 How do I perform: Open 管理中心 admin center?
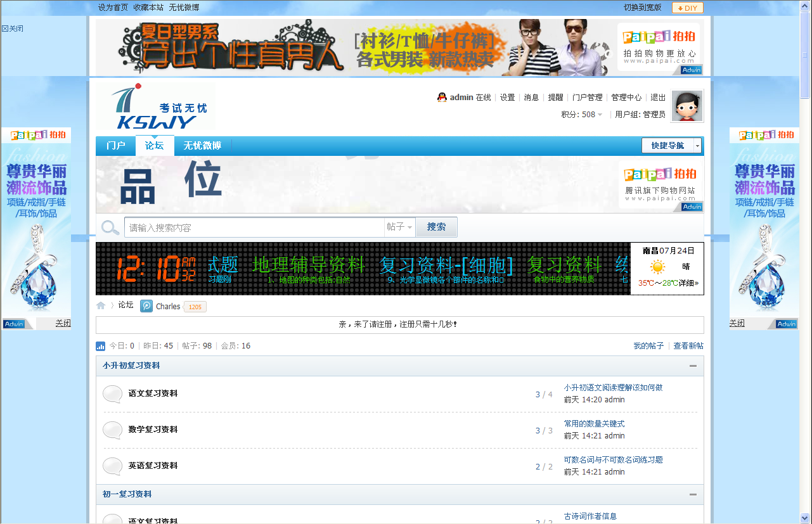coord(626,98)
